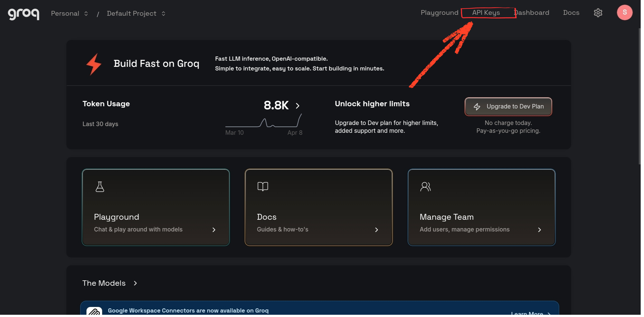Click the Google Workspace Connectors announcement text

[188, 311]
